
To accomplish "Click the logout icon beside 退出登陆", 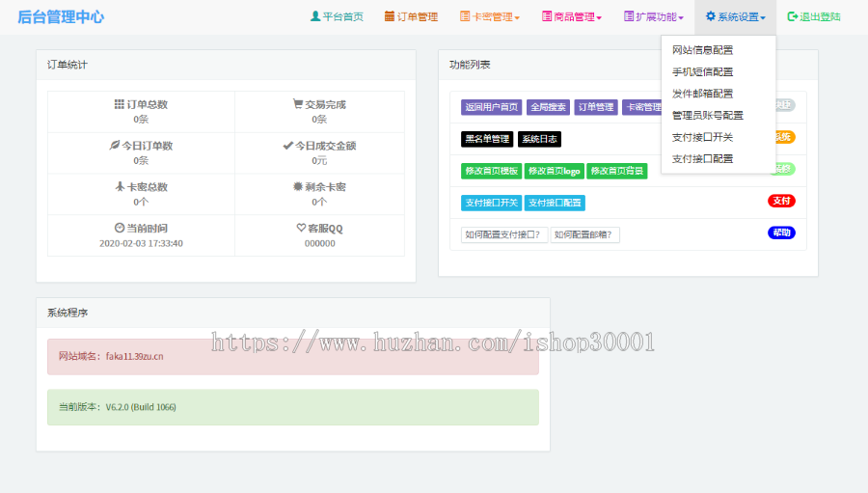I will click(x=792, y=16).
